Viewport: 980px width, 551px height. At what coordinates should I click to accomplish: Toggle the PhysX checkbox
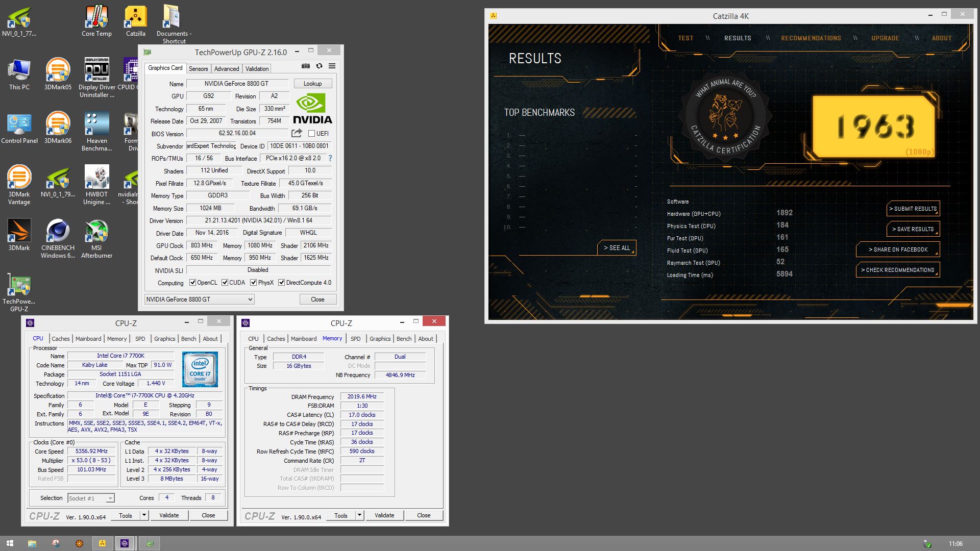pos(253,283)
